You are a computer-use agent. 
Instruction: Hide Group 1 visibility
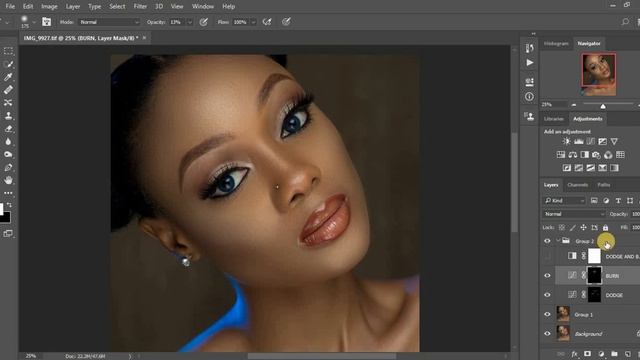pyautogui.click(x=547, y=314)
